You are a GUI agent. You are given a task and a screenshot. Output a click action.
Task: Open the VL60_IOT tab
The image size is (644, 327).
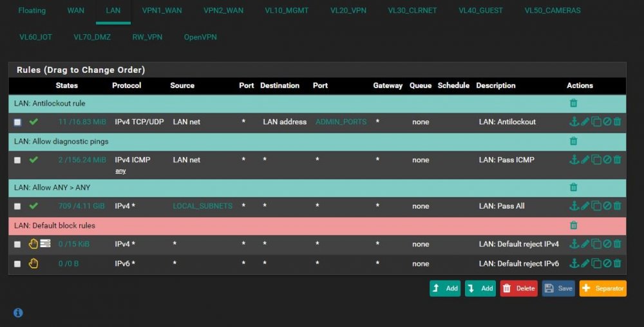35,37
